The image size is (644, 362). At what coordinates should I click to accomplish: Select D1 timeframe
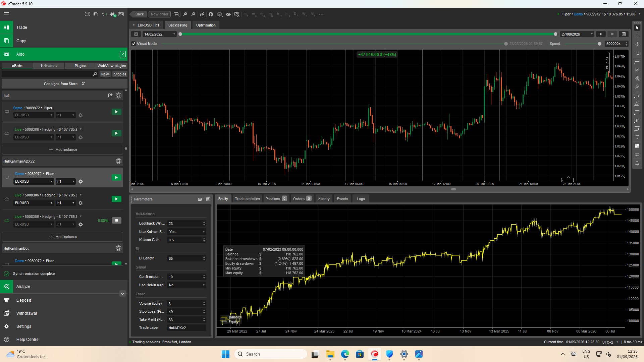[296, 14]
